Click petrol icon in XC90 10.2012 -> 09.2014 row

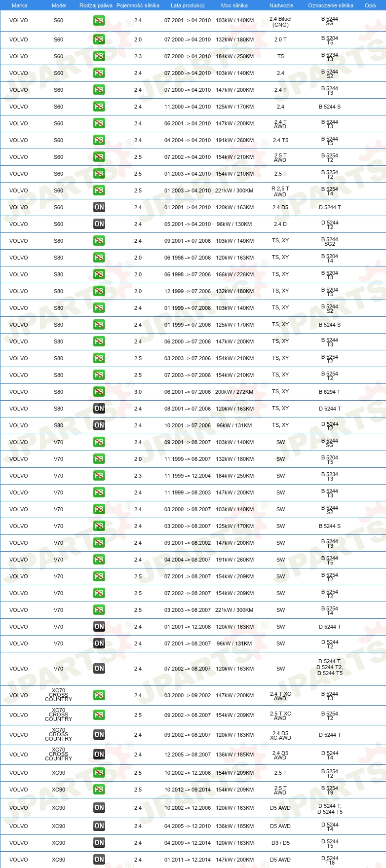tap(99, 790)
